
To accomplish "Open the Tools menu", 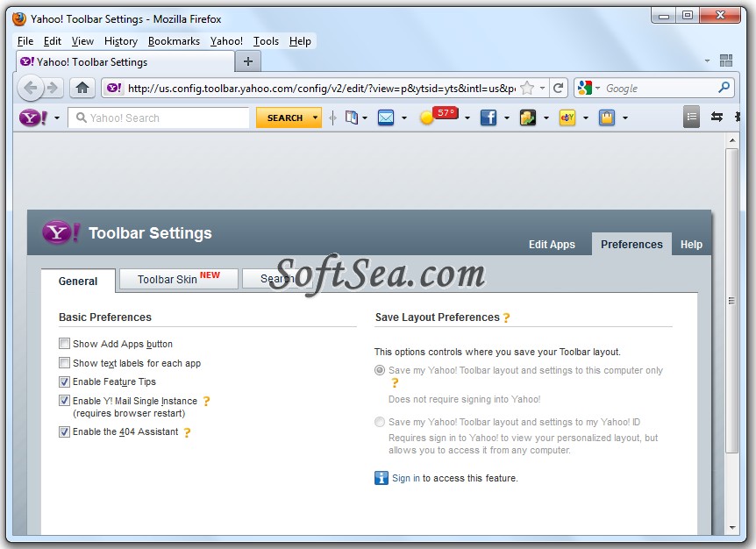I will (x=266, y=41).
